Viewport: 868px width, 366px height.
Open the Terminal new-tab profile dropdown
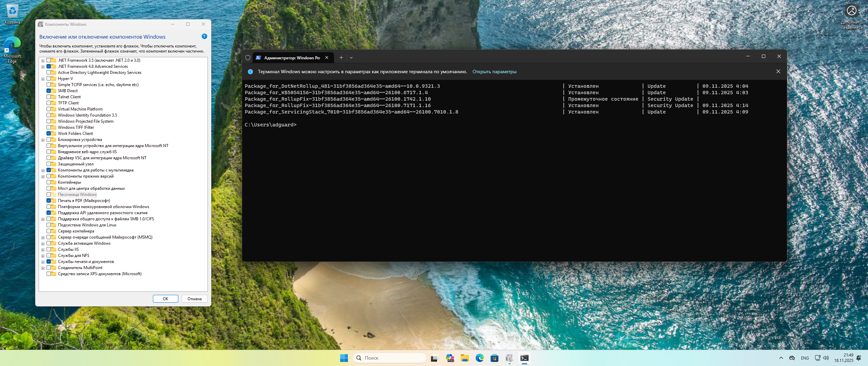point(351,58)
